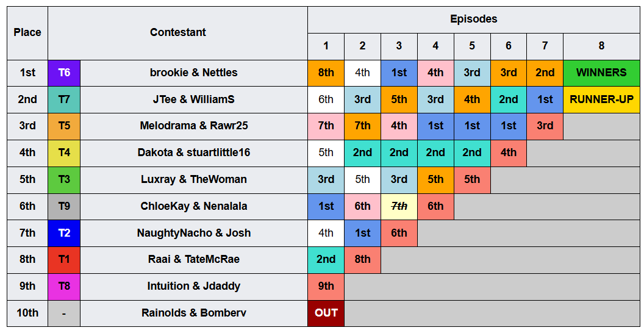
Task: Select the dark red OUT cell
Action: [326, 313]
